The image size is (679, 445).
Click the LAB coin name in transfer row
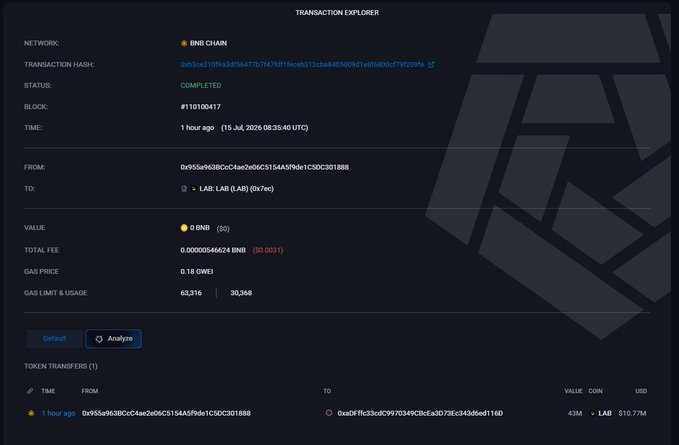click(x=605, y=413)
